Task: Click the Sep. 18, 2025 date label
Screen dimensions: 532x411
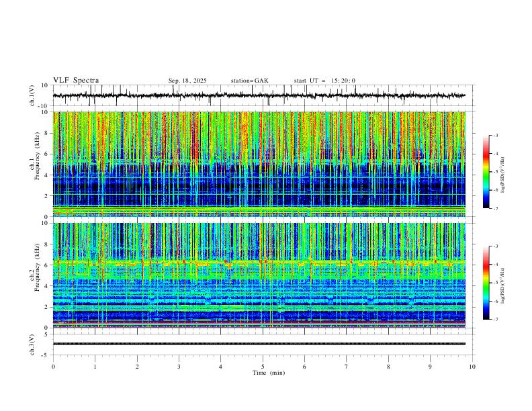Action: (187, 81)
